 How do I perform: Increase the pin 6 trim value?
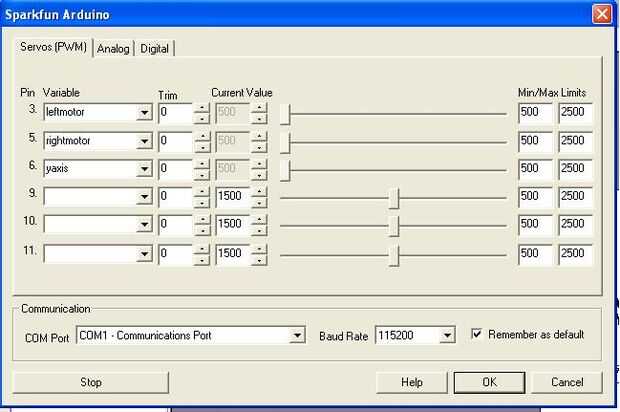coord(202,164)
